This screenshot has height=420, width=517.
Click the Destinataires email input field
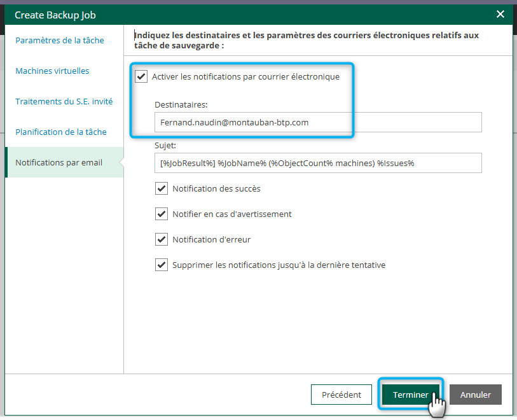(318, 122)
